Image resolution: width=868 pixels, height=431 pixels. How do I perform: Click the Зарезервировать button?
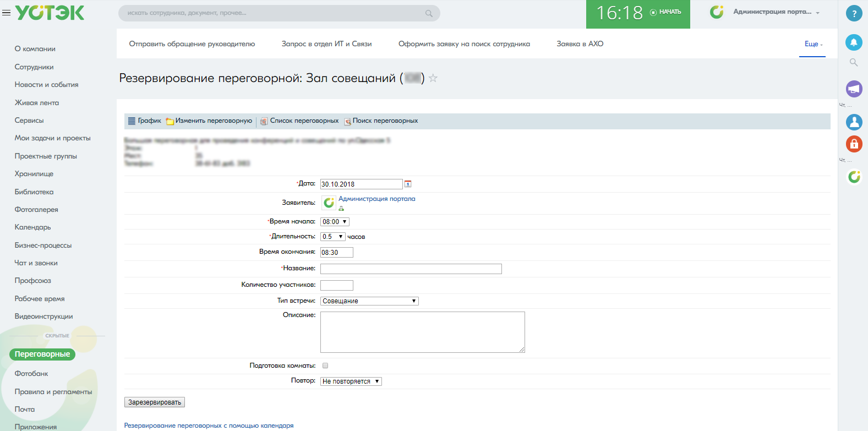click(x=155, y=402)
